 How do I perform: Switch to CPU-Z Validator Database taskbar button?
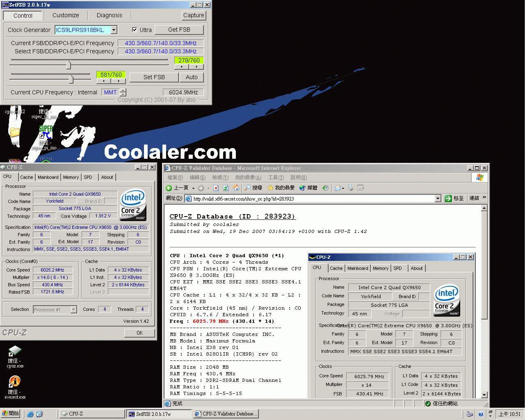tap(226, 414)
